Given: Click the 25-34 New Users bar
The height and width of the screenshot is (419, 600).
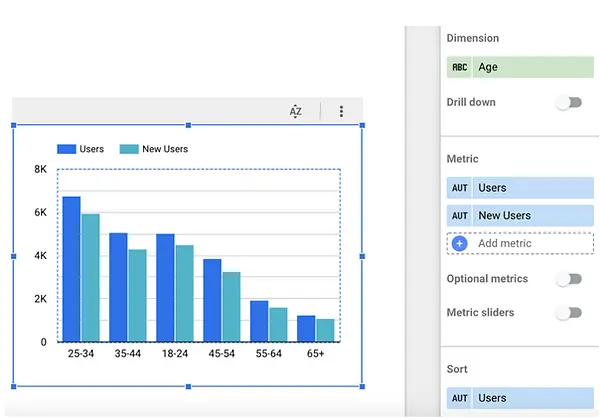Looking at the screenshot, I should (91, 278).
